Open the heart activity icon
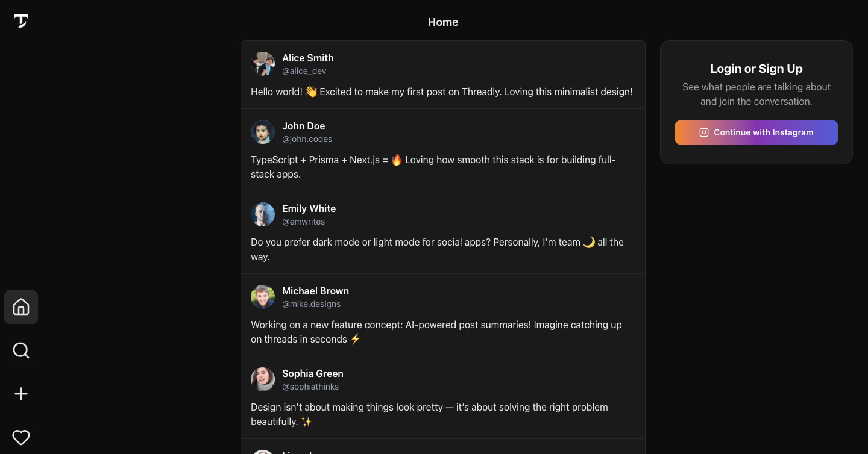 tap(21, 437)
